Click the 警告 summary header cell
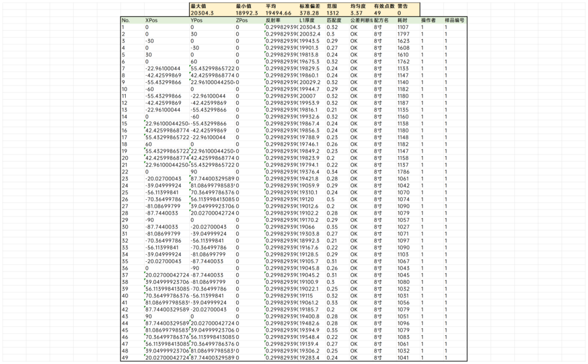The height and width of the screenshot is (364, 588). pos(408,6)
